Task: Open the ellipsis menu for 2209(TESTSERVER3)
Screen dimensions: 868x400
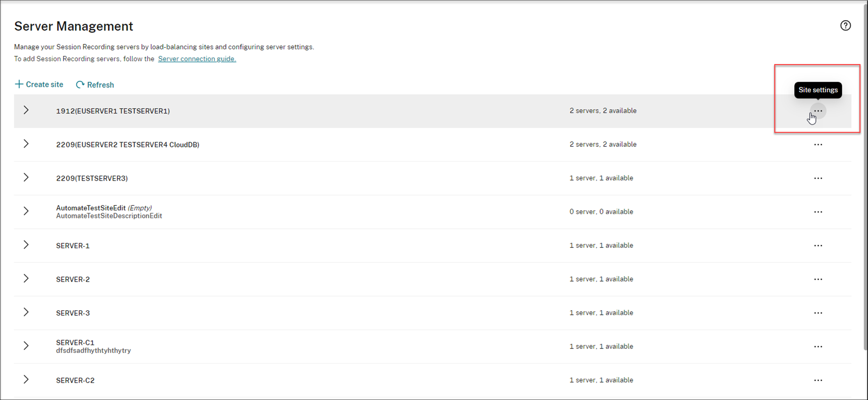Action: pos(818,178)
